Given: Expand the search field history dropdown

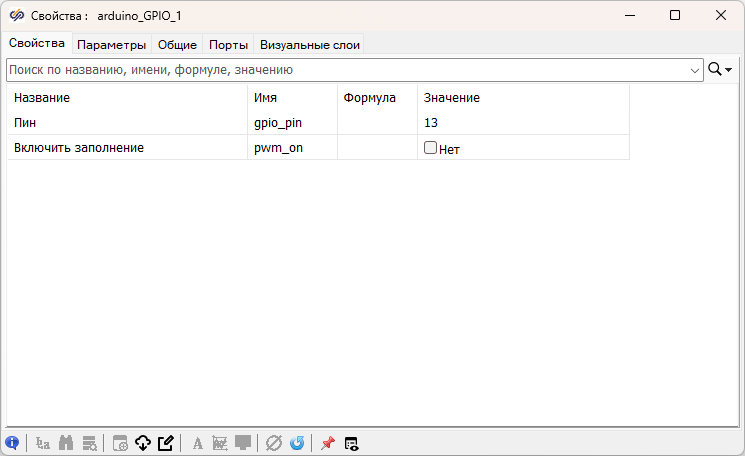Looking at the screenshot, I should tap(695, 70).
